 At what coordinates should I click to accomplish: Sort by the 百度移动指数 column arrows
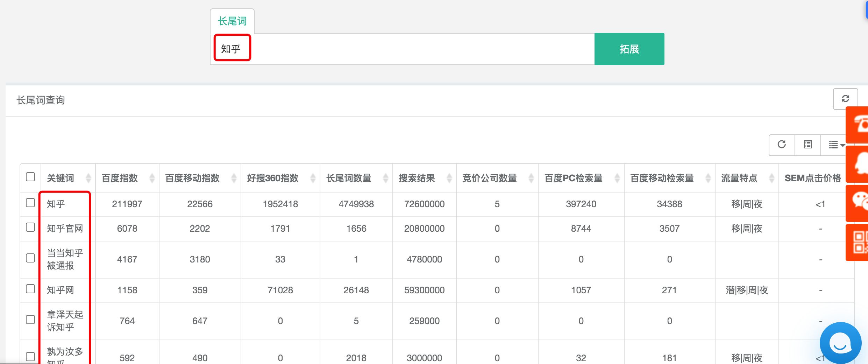(234, 178)
